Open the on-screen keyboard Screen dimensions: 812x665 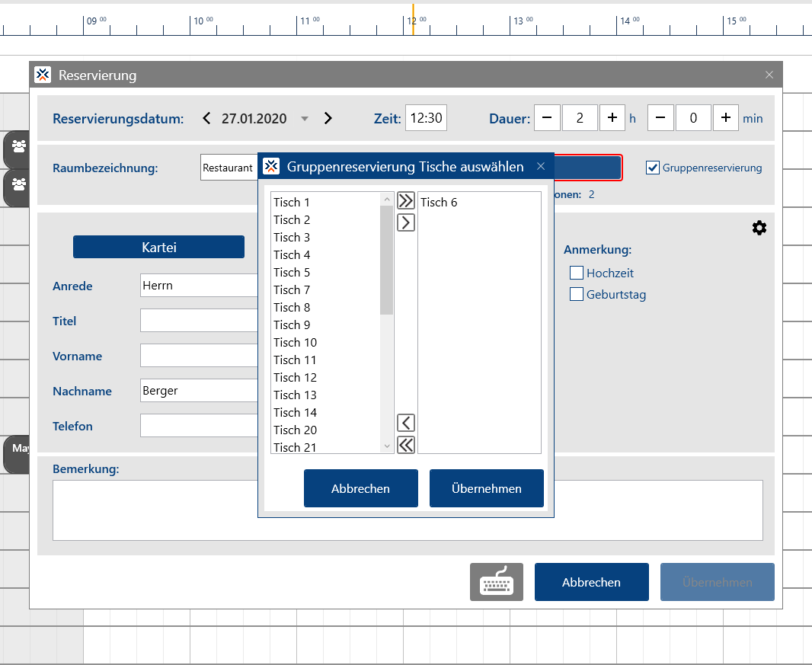tap(497, 582)
